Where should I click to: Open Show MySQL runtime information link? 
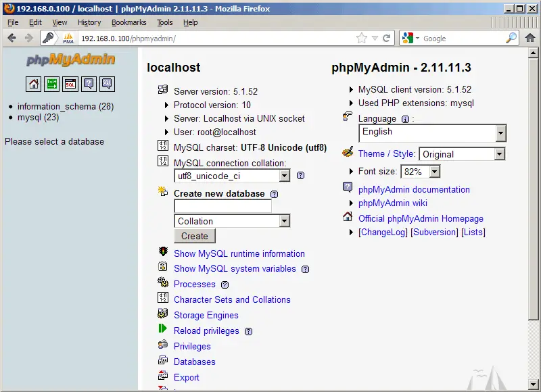click(239, 253)
